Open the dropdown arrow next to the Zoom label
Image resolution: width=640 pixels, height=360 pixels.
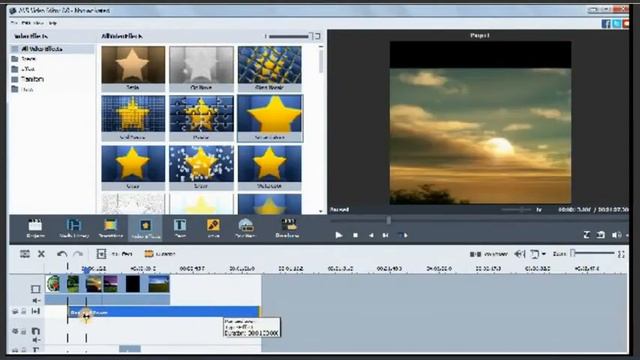[x=544, y=254]
